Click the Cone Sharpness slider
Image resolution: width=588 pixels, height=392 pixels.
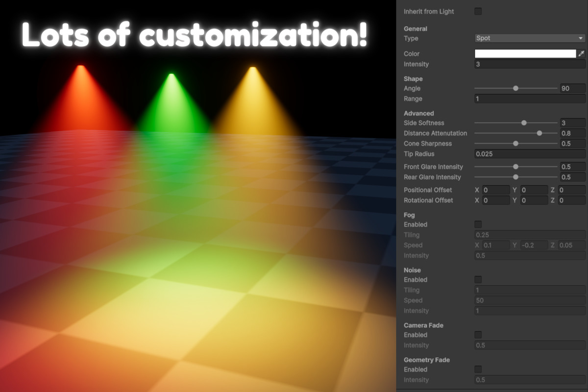pos(515,143)
